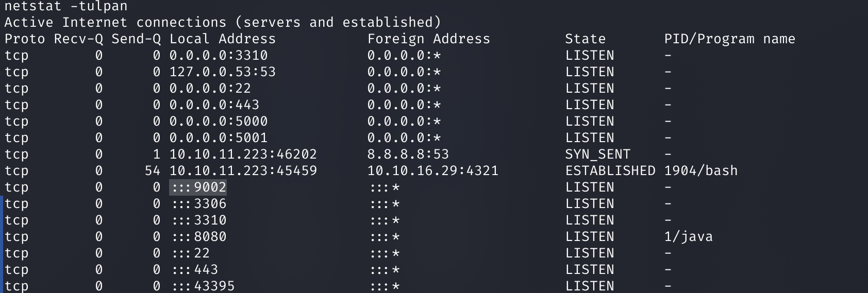The image size is (868, 293).
Task: Click the netstat -tulpan command text
Action: pos(66,6)
